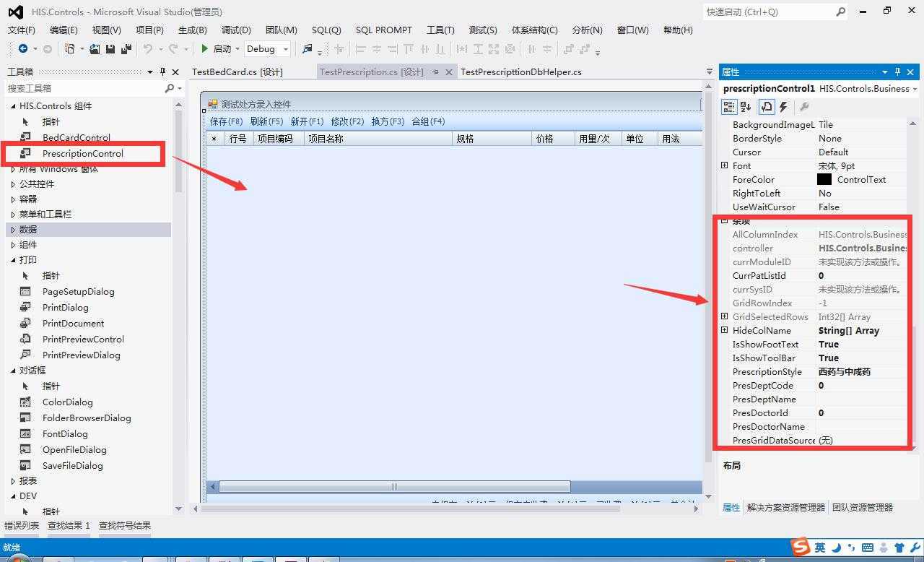Viewport: 924px width, 562px height.
Task: Collapse the 对话框 toolbox group
Action: click(12, 370)
